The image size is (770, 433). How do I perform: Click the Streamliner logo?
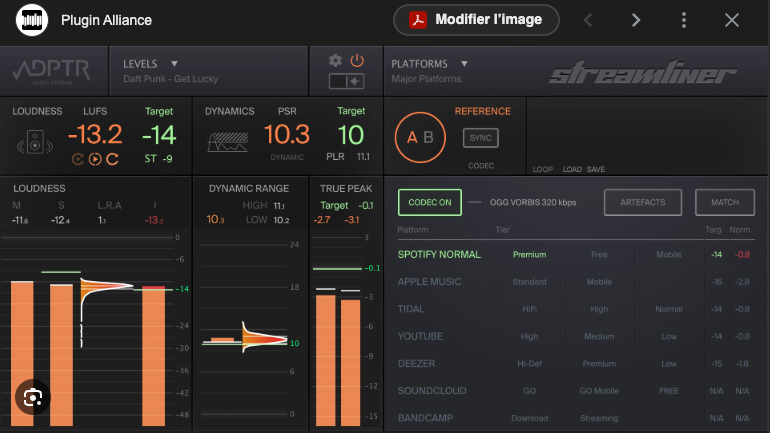point(642,72)
